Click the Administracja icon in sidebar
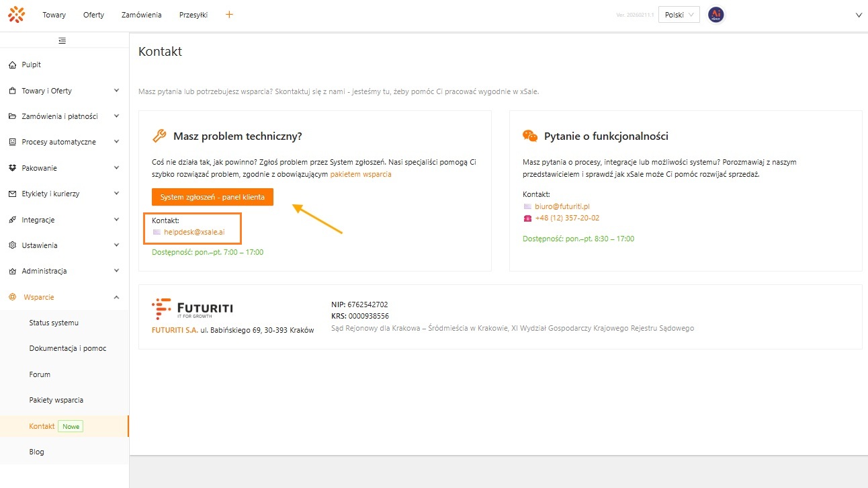The image size is (868, 488). coord(11,271)
